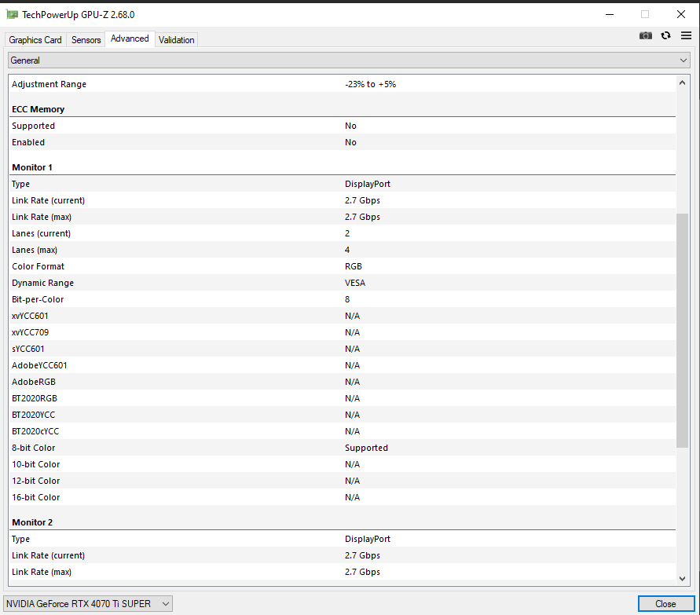
Task: Click the scrollbar up arrow
Action: click(x=682, y=82)
